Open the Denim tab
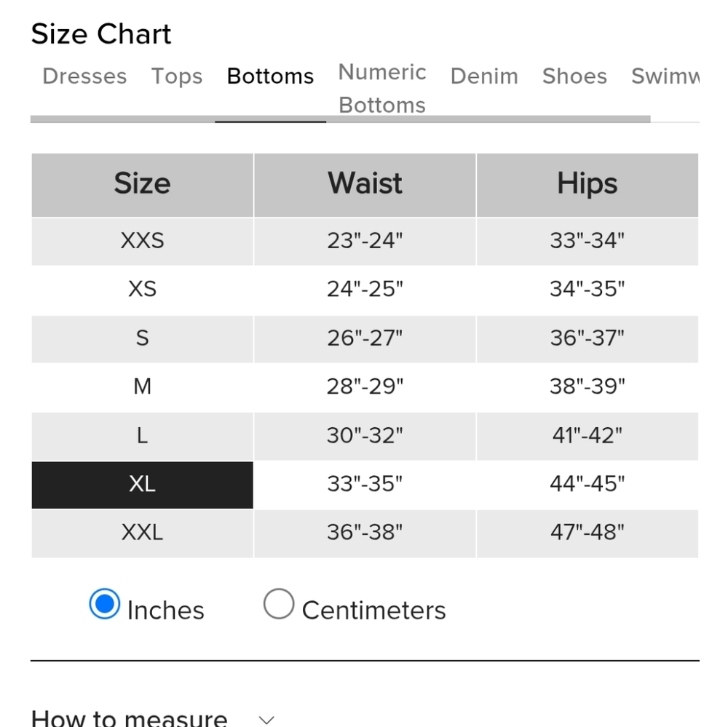Screen dimensions: 728x727 (484, 76)
